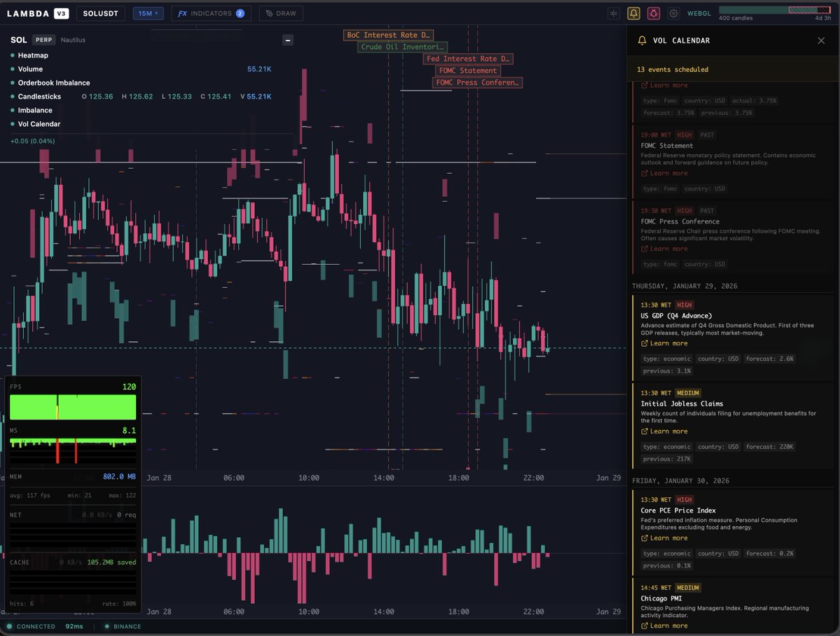The width and height of the screenshot is (840, 636).
Task: Click the Fed Interest Rate event marker
Action: (468, 59)
